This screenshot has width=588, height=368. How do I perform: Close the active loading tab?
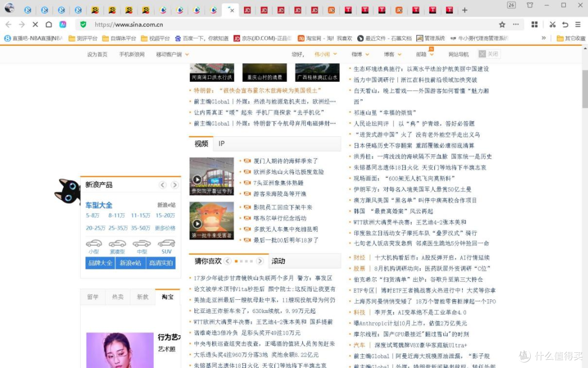coord(232,10)
